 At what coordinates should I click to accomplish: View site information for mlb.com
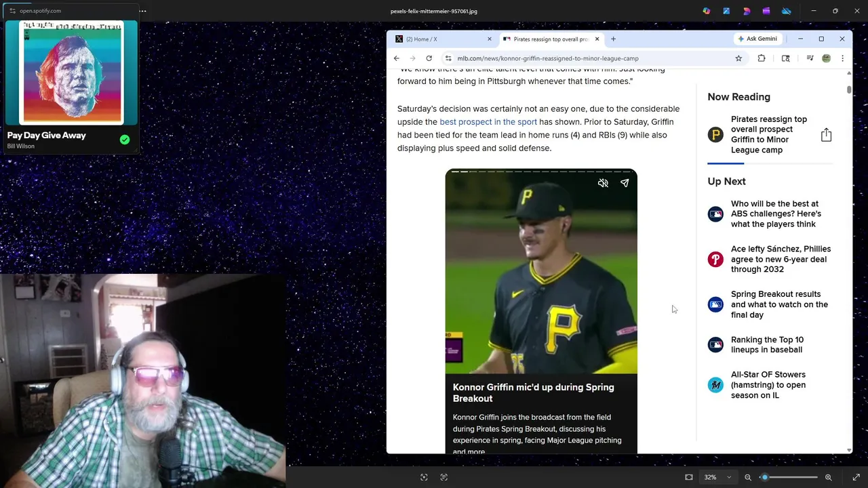point(448,58)
